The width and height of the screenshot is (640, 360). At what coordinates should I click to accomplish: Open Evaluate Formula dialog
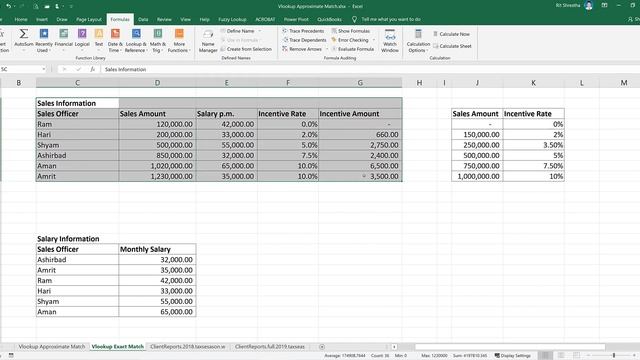(x=352, y=49)
